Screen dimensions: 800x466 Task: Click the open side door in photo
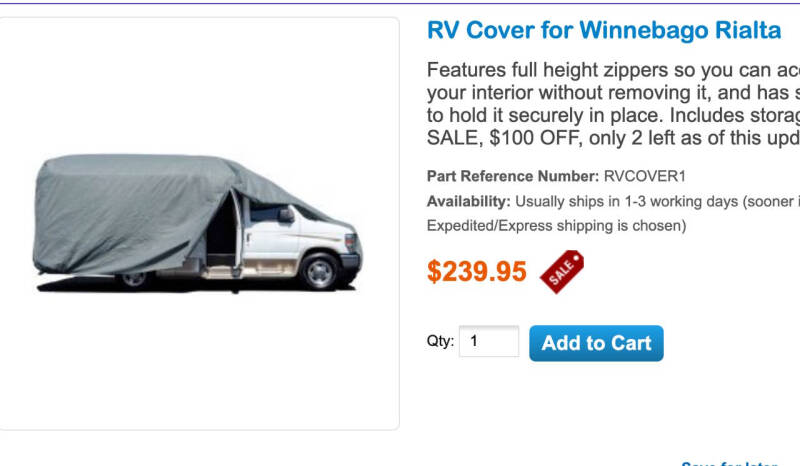coord(224,232)
